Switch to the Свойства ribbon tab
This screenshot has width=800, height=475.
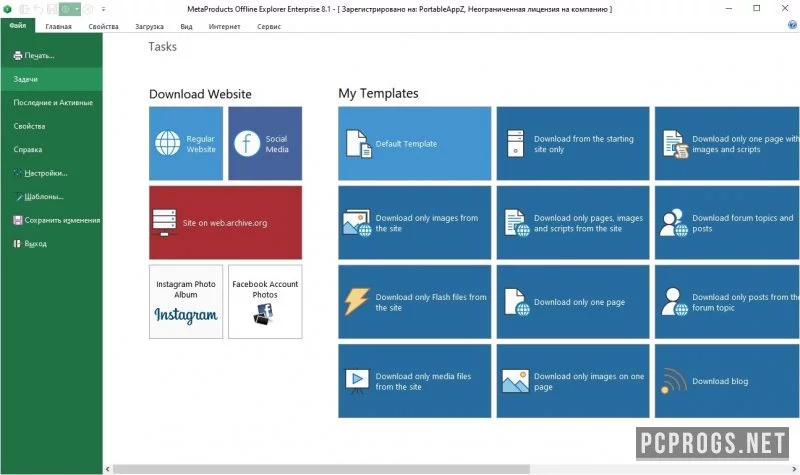103,27
